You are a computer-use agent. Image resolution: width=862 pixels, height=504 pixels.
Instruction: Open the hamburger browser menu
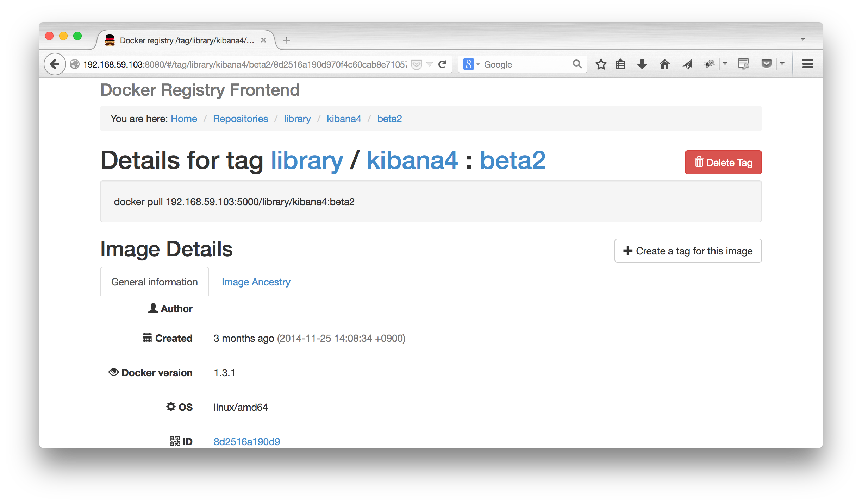click(807, 64)
